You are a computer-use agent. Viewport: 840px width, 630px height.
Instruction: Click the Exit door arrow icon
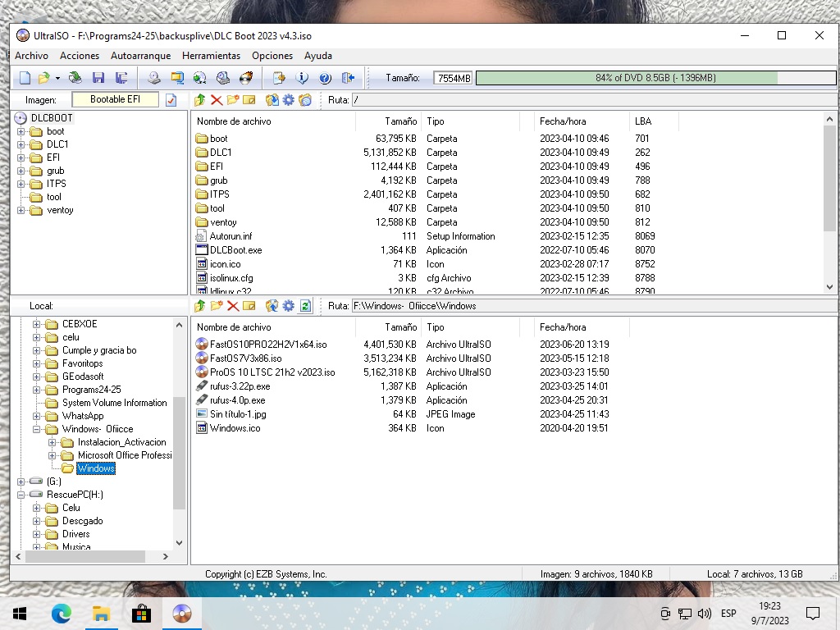(348, 78)
